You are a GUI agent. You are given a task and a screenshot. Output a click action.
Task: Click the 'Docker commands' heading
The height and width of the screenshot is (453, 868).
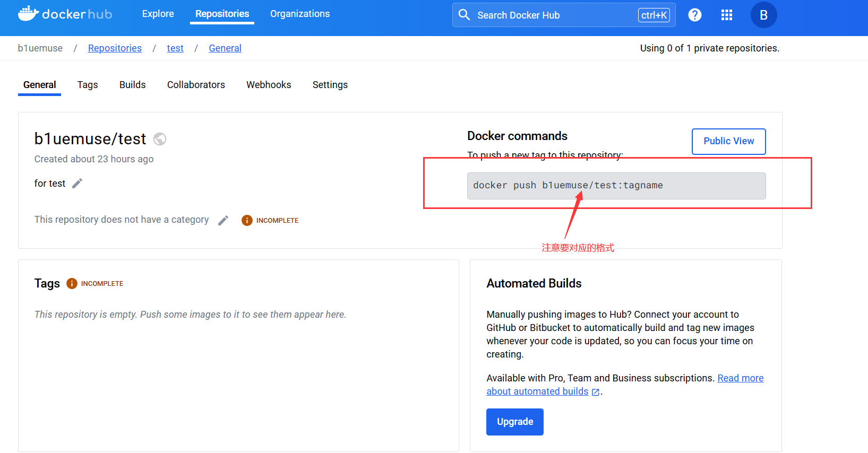click(x=517, y=136)
